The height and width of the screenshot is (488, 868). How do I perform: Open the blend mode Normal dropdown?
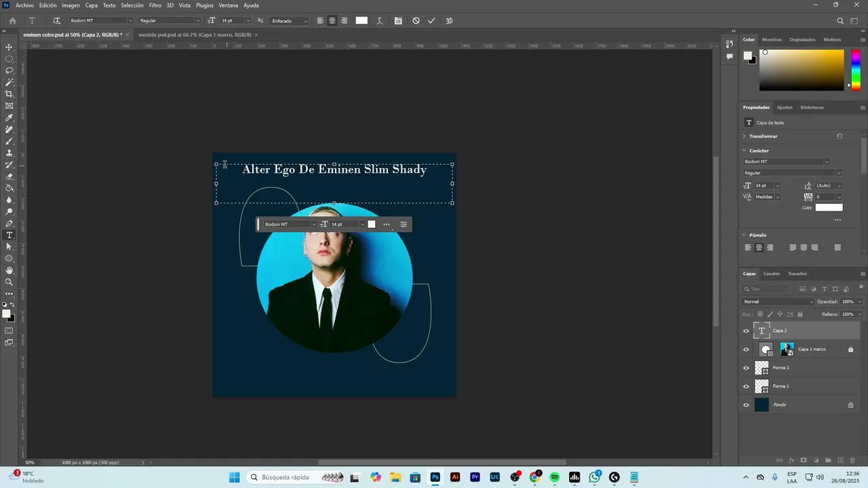(778, 302)
